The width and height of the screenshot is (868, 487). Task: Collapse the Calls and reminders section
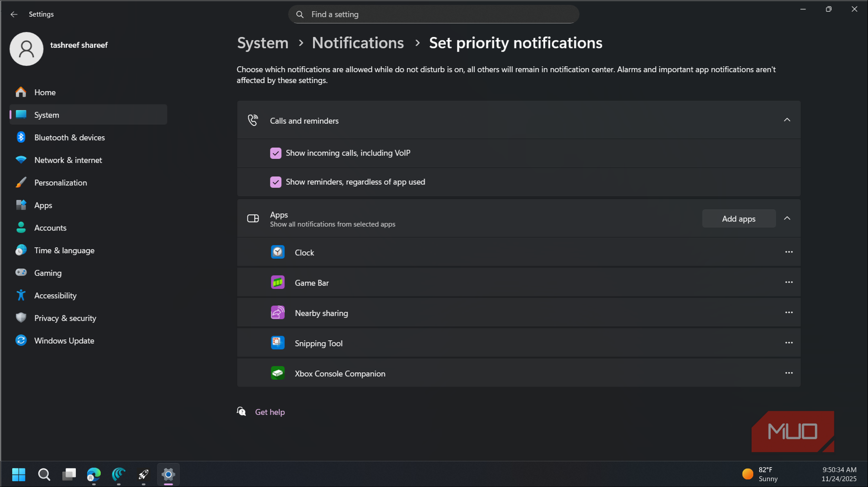pyautogui.click(x=787, y=119)
